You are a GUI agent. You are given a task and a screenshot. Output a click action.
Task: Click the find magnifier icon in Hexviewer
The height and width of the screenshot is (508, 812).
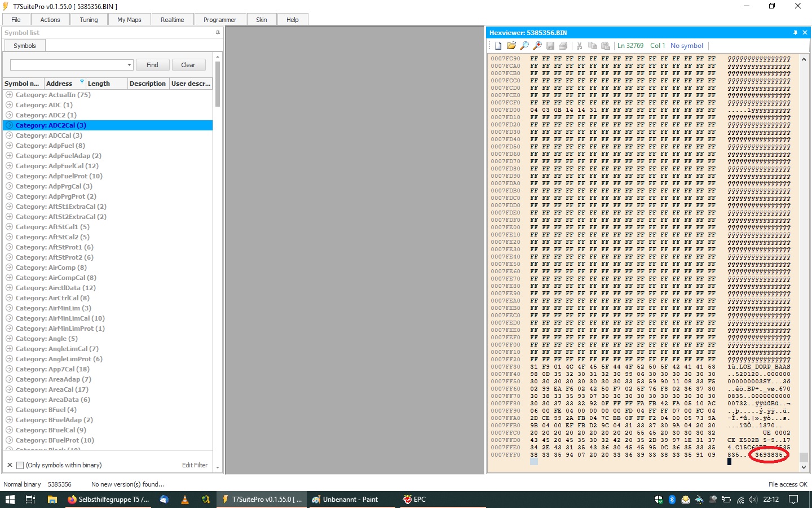coord(524,46)
